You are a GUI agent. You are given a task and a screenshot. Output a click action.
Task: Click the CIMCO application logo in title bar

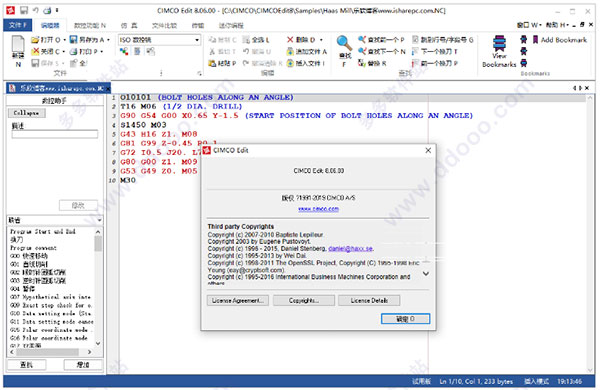(11, 10)
